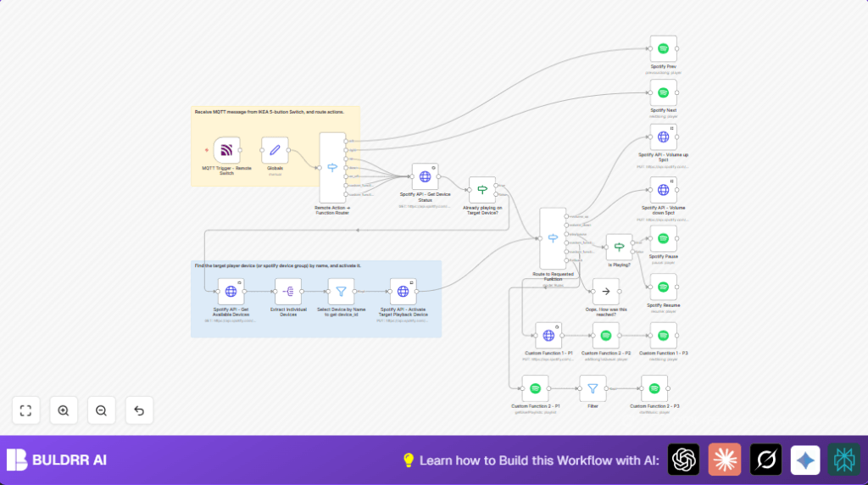Select the Remote Action Function Router switch node
Image resolution: width=868 pixels, height=485 pixels.
coord(332,168)
